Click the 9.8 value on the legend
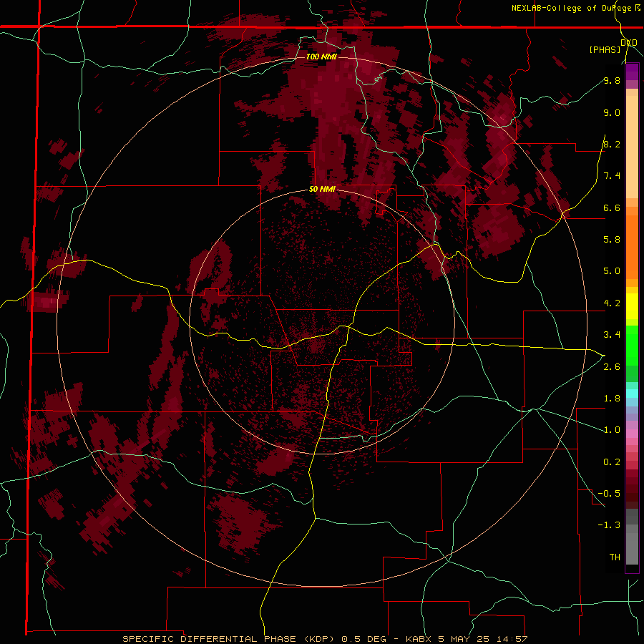The height and width of the screenshot is (644, 644). point(612,80)
